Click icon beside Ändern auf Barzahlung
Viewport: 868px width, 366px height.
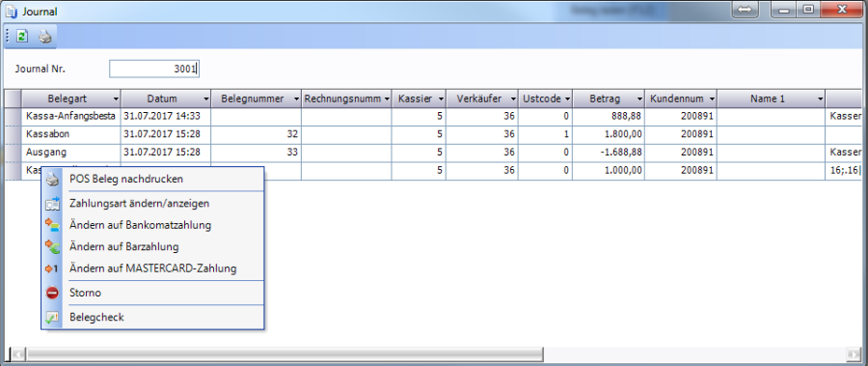click(x=52, y=247)
